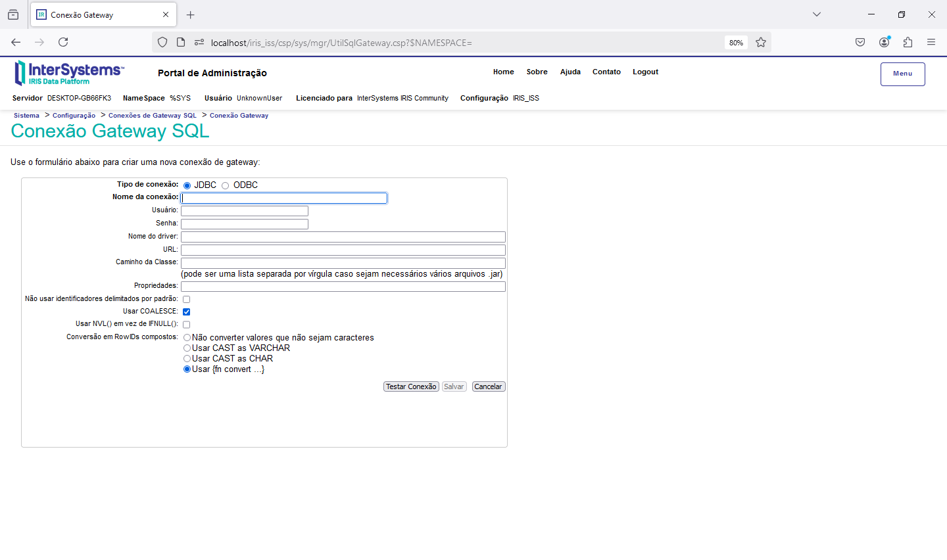Open the Sobre menu item

[537, 72]
